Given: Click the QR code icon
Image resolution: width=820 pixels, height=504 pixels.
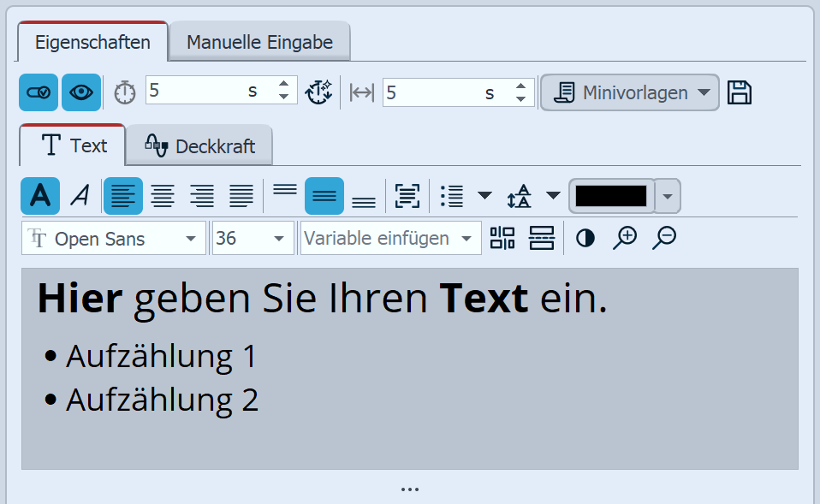Looking at the screenshot, I should pos(502,238).
